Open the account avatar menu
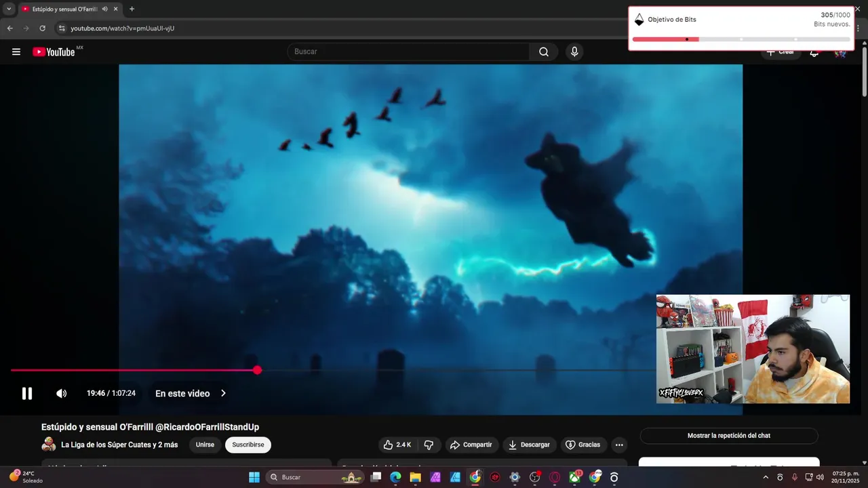The image size is (868, 488). point(840,54)
